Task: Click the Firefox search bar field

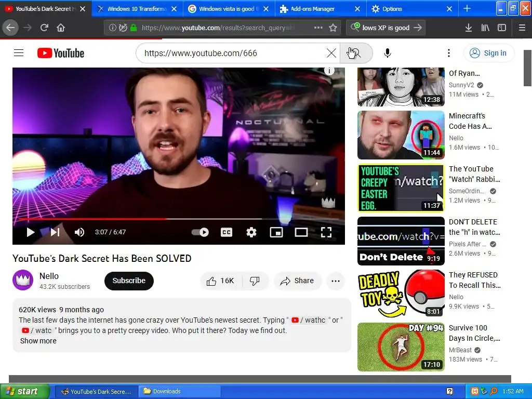Action: coord(386,28)
